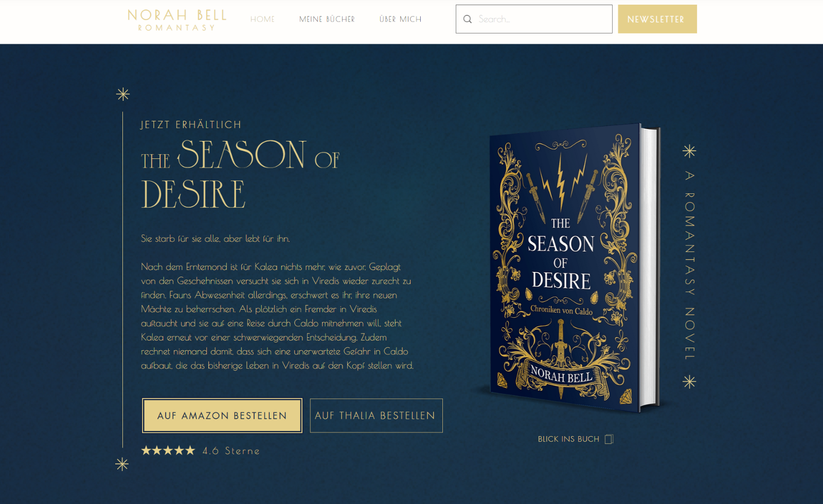Click the vertical A Romantasy Novel text

point(690,265)
